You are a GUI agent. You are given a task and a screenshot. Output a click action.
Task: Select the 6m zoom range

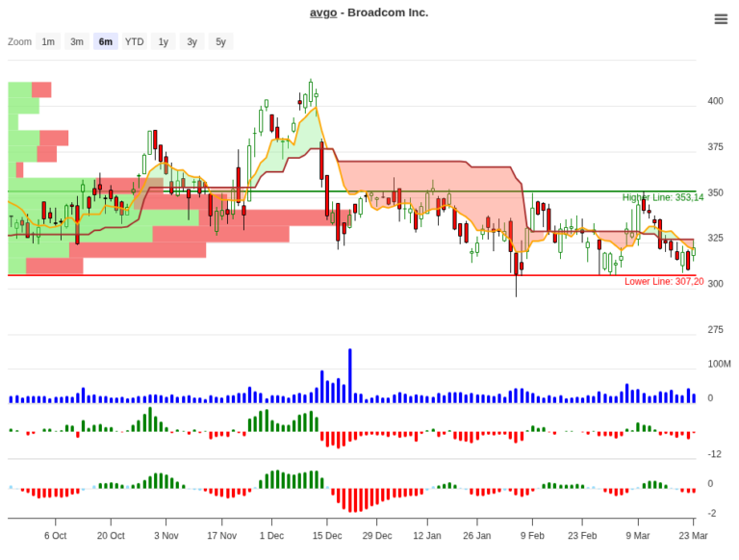(106, 41)
